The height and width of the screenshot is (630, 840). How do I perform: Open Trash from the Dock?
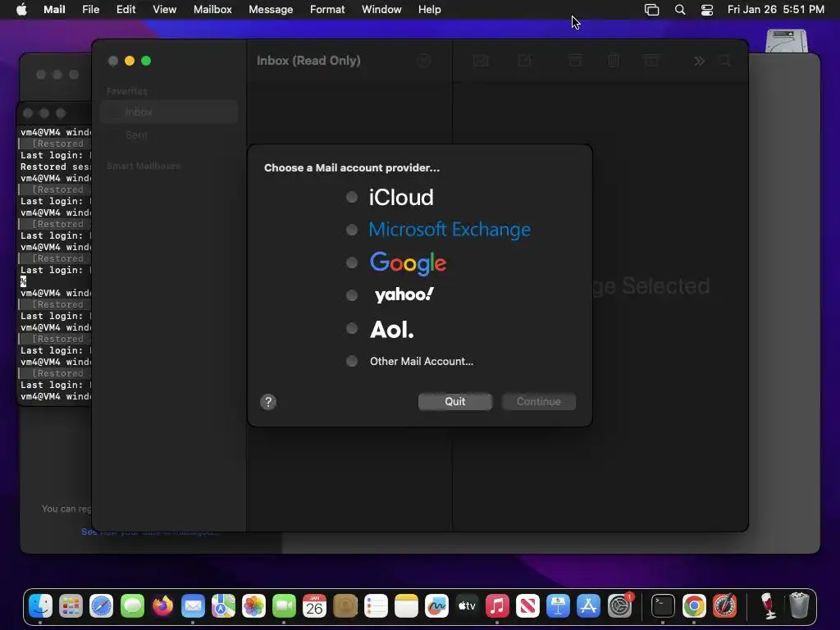(799, 605)
